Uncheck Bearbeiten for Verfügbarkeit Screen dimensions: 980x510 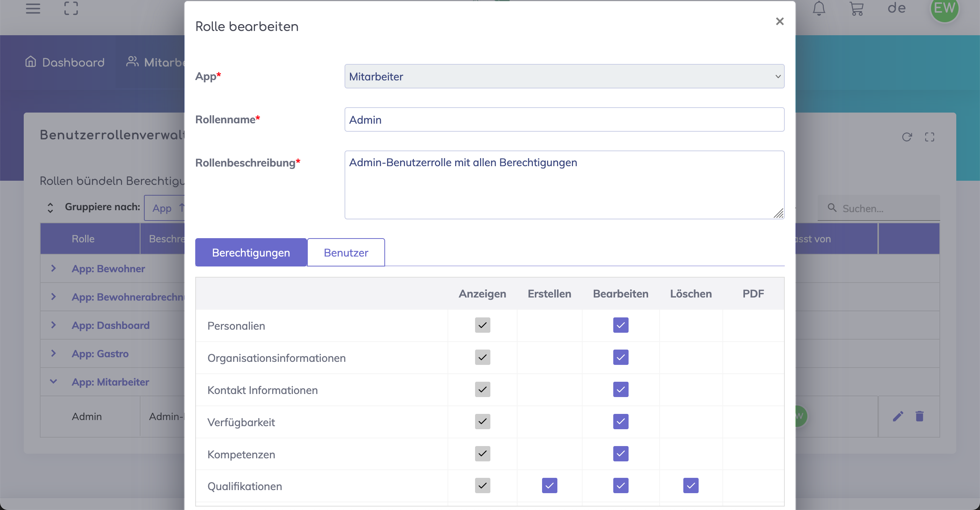point(621,422)
